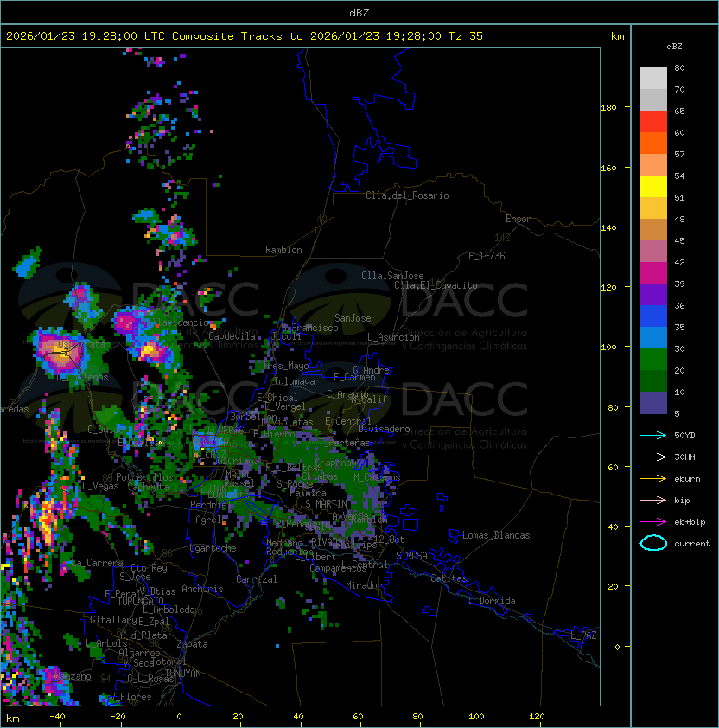Click the 'Clla.del_Rosario' map label
This screenshot has width=719, height=728.
coord(407,195)
